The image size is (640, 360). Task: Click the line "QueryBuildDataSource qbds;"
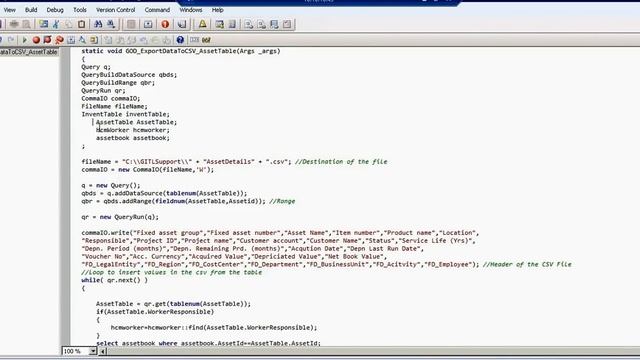click(x=129, y=75)
